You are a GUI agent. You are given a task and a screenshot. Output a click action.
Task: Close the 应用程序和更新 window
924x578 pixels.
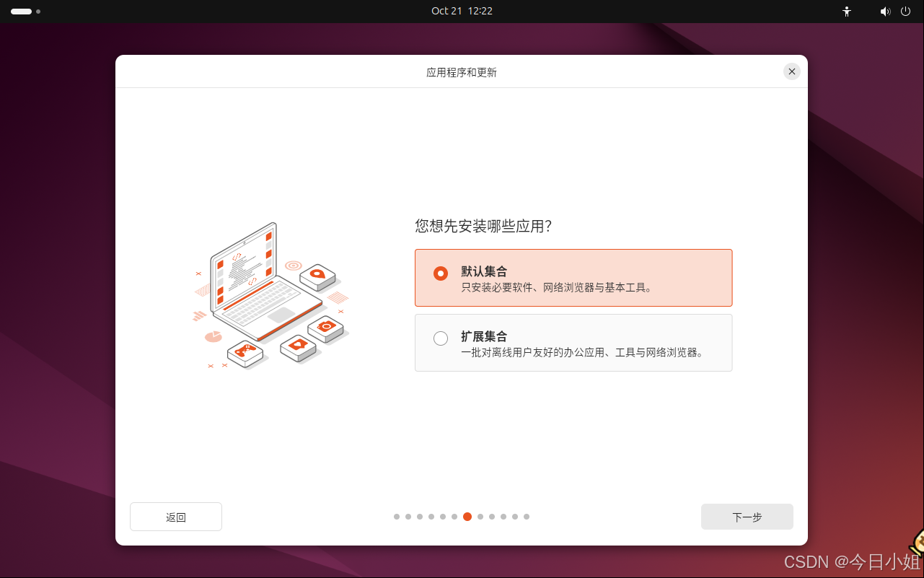point(791,71)
